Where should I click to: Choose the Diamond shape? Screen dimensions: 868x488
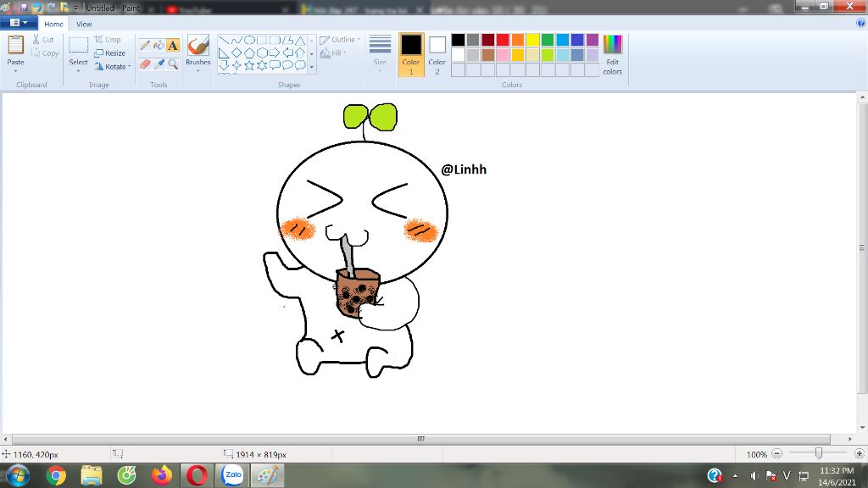point(236,53)
